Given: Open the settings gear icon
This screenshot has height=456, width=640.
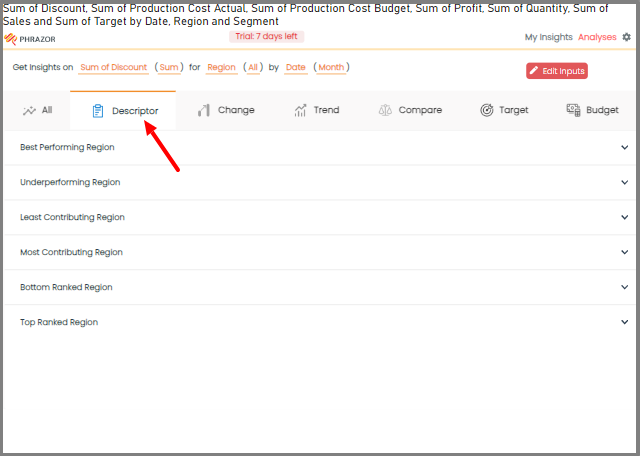Looking at the screenshot, I should pyautogui.click(x=627, y=37).
